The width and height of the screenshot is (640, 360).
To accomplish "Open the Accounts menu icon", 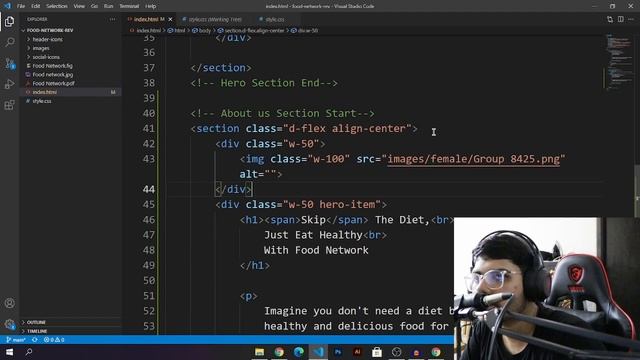I will pos(9,303).
